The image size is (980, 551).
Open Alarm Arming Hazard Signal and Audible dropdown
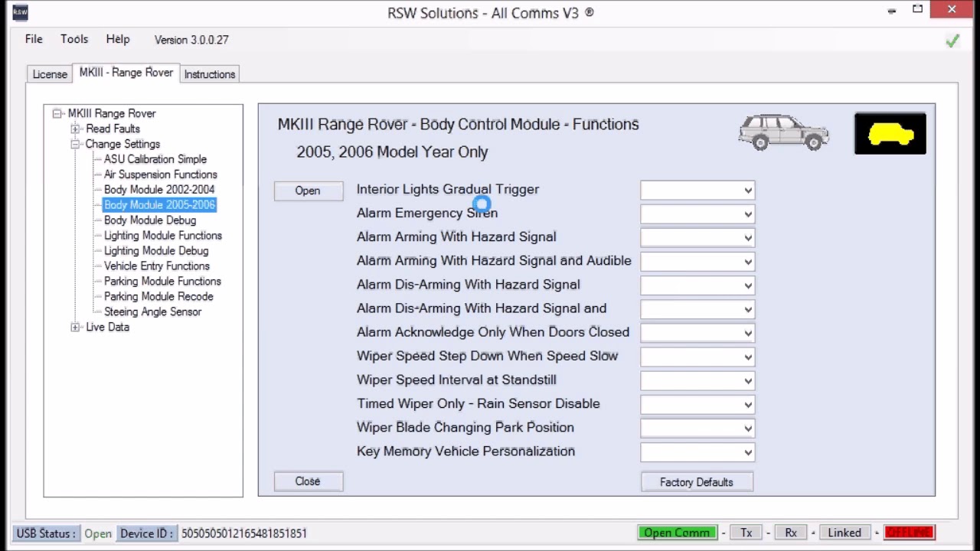coord(697,262)
